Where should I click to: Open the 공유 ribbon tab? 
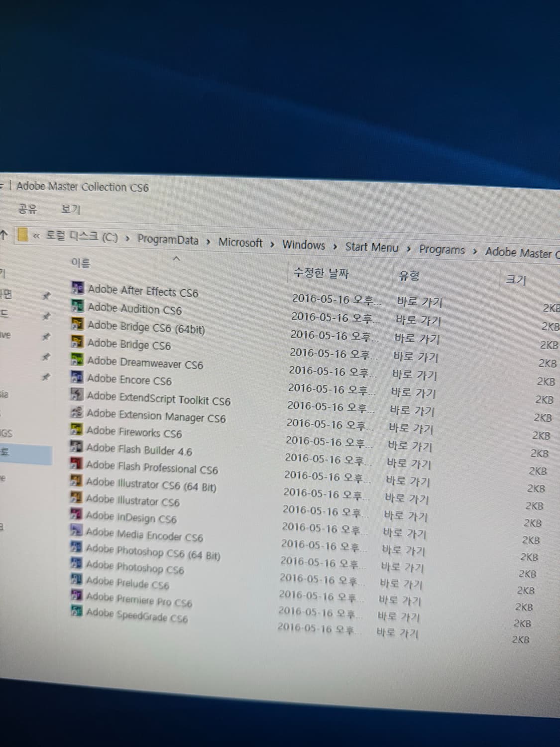[x=28, y=209]
